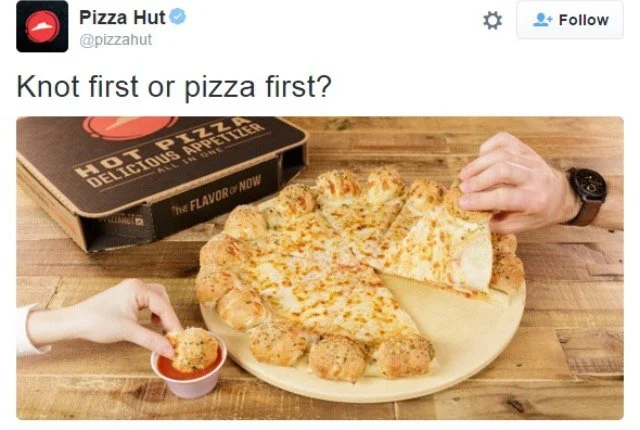Open the @pizzahut handle link
The image size is (640, 430).
116,40
